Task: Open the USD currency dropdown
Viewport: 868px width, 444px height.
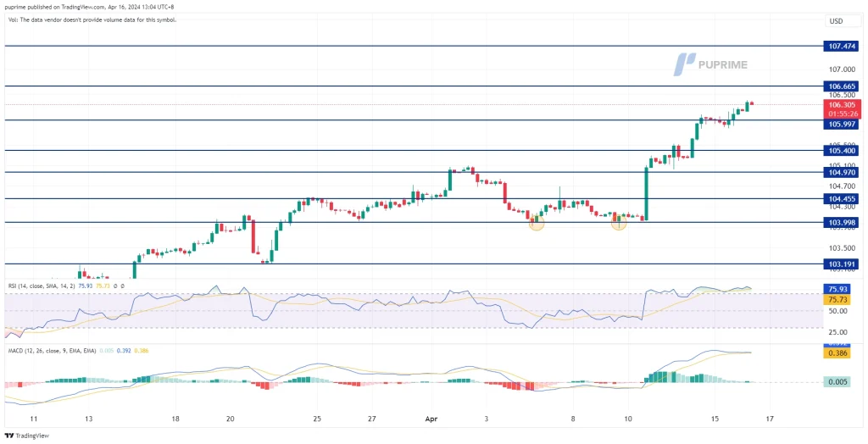Action: tap(836, 21)
